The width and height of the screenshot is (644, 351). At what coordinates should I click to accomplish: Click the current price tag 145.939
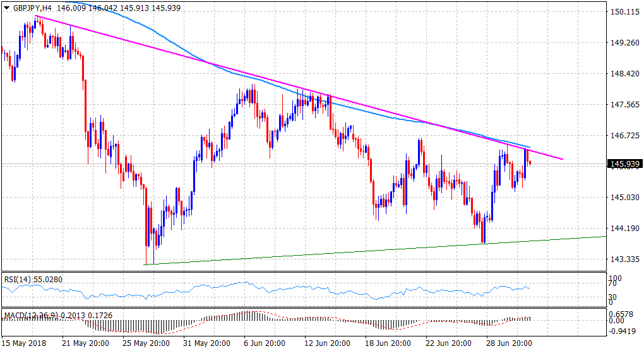point(624,164)
